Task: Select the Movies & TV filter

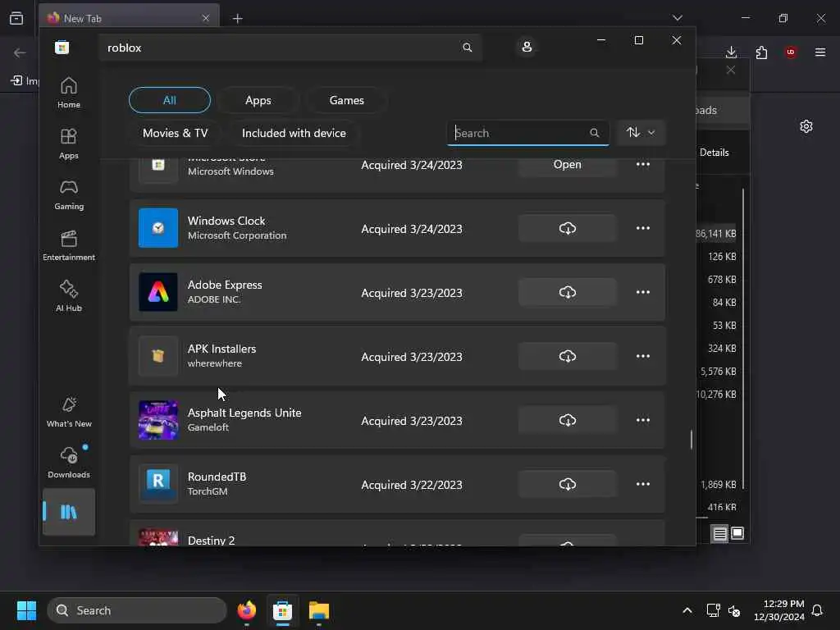Action: pyautogui.click(x=176, y=133)
